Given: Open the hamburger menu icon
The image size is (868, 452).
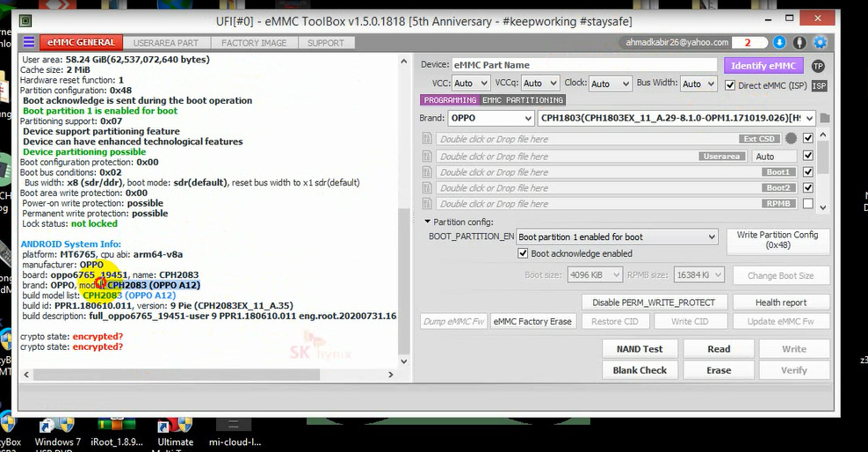Looking at the screenshot, I should pos(29,42).
